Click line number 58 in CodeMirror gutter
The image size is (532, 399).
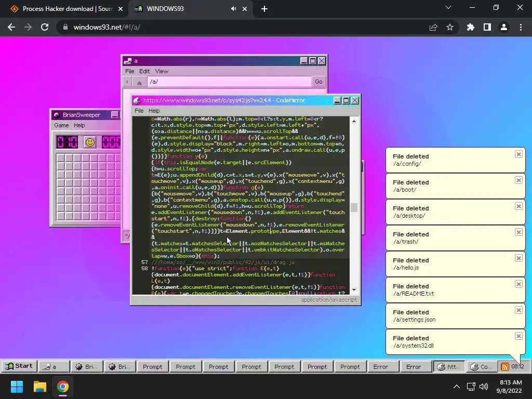pos(144,269)
